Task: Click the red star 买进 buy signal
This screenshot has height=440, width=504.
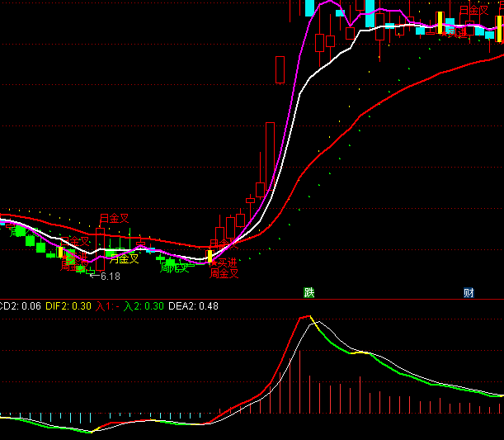Action: point(221,262)
